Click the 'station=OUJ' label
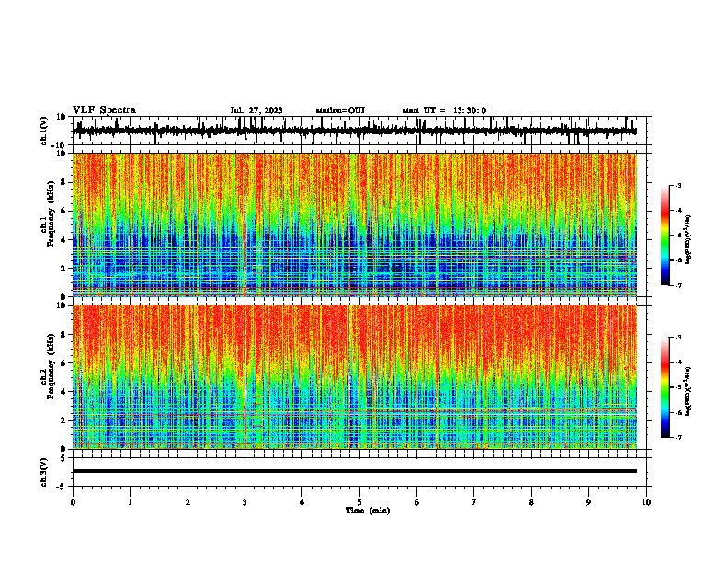Screen dimensions: 728x563 tap(340, 110)
